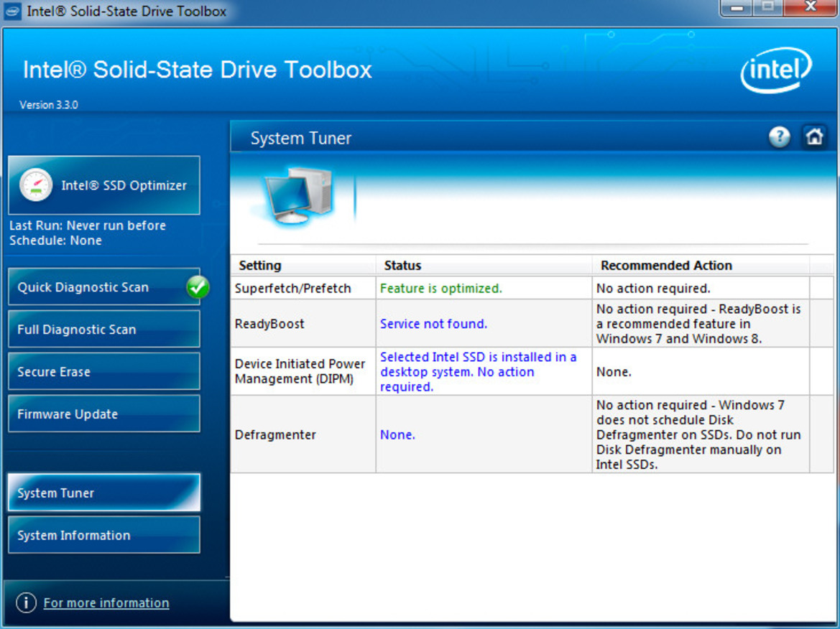Click the Intel logo in the header
Image resolution: width=840 pixels, height=629 pixels.
tap(776, 70)
